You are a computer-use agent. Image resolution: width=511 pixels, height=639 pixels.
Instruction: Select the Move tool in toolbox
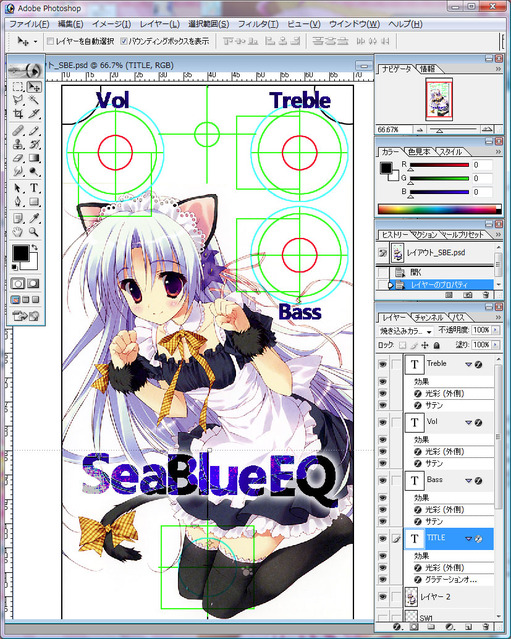34,87
